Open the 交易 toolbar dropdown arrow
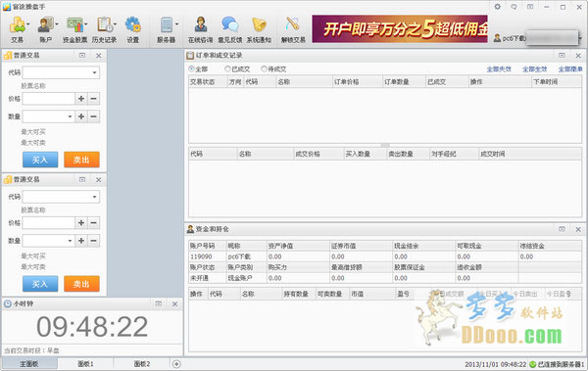 point(28,24)
